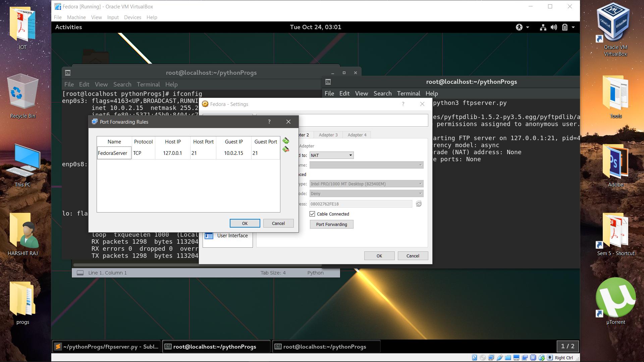Click the MAC address input field
644x362 pixels.
[360, 204]
